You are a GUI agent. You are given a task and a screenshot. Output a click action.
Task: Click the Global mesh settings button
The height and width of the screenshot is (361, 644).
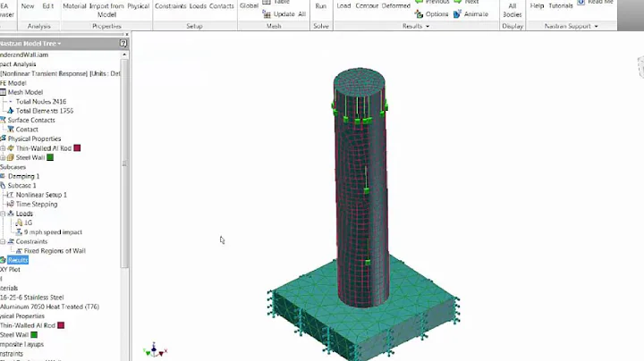coord(249,5)
